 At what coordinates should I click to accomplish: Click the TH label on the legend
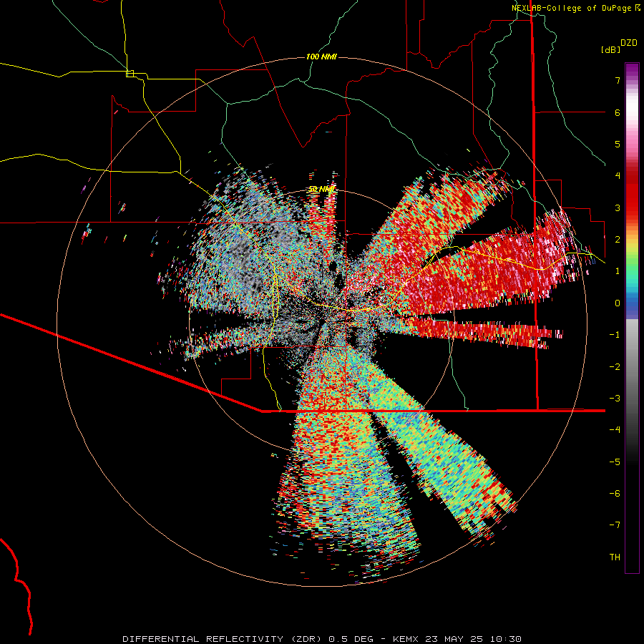tap(615, 557)
